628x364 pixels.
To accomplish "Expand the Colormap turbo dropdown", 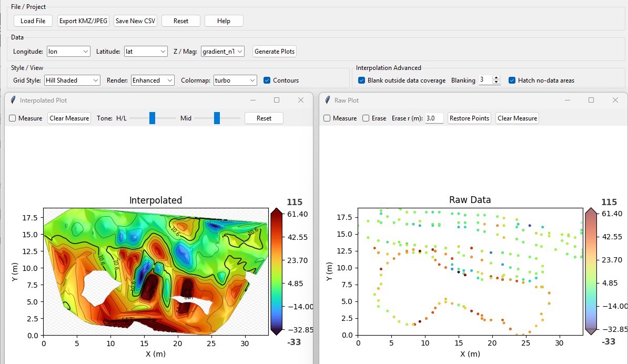I will click(x=235, y=80).
